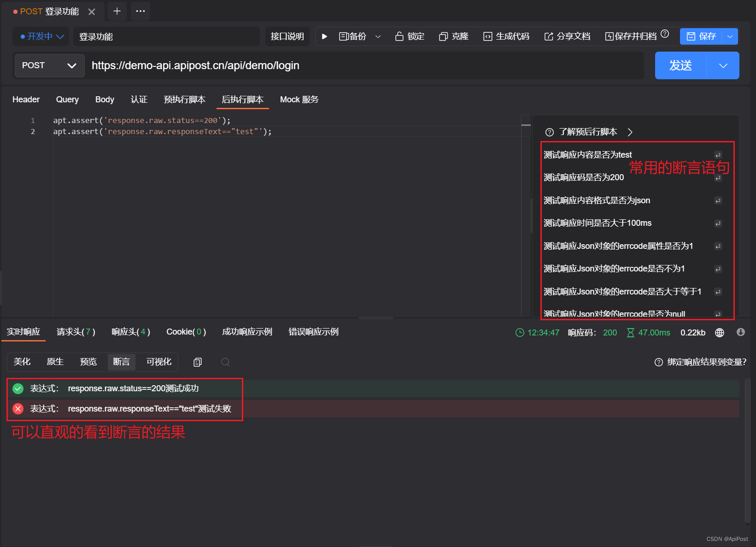The image size is (756, 547).
Task: Switch to the Header tab
Action: (26, 100)
